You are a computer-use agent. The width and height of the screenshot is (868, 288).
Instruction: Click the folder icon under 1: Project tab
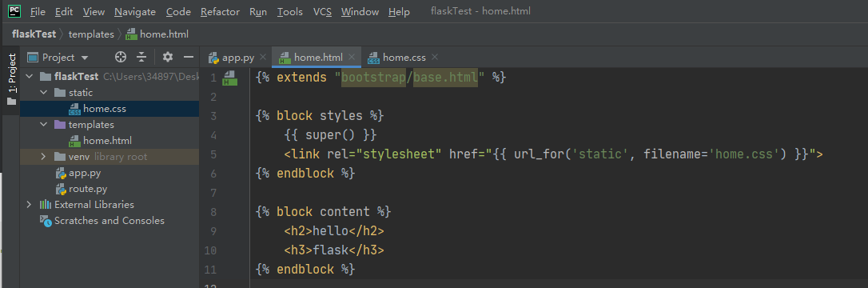[x=12, y=102]
